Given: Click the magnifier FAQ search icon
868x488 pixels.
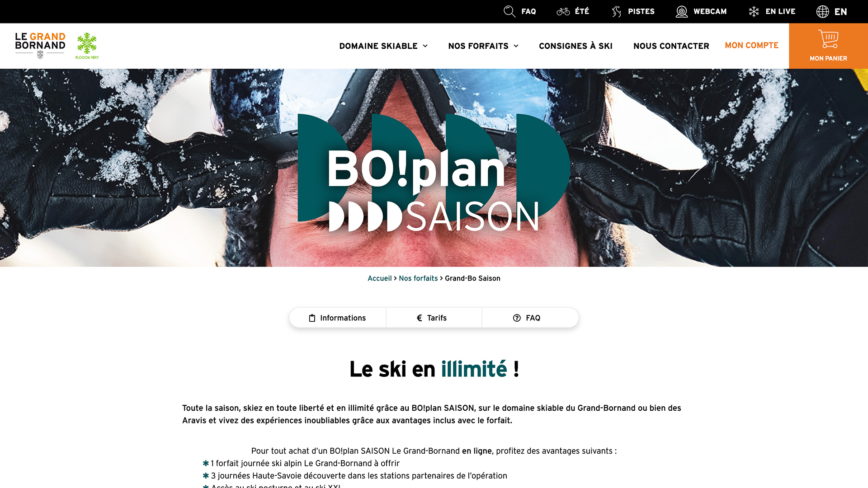Looking at the screenshot, I should coord(509,11).
